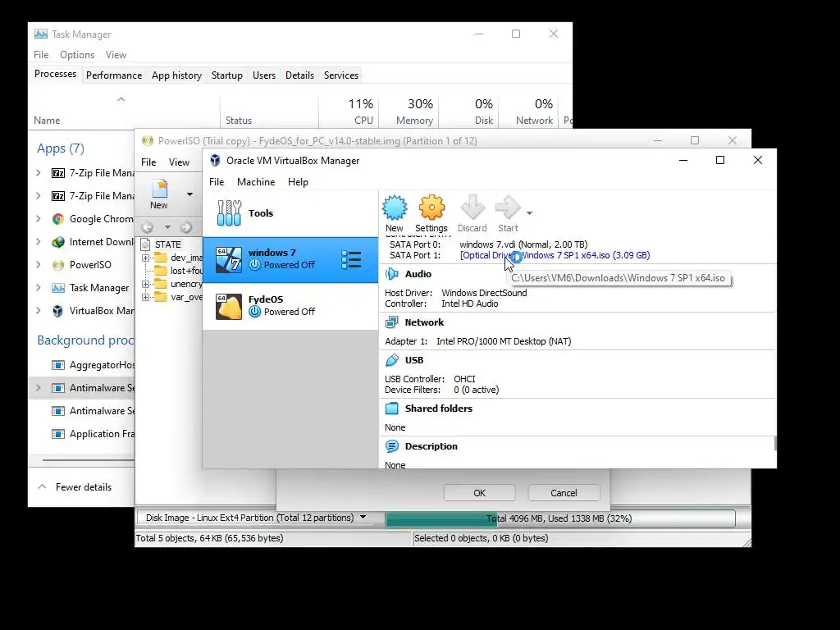Open PowerISO View menu
The height and width of the screenshot is (630, 840).
(x=179, y=162)
